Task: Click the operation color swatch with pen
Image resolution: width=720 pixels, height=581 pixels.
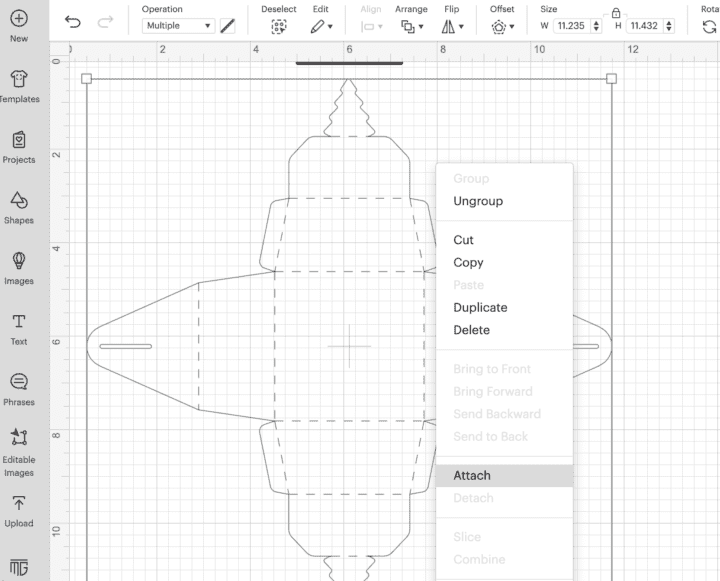Action: (228, 26)
